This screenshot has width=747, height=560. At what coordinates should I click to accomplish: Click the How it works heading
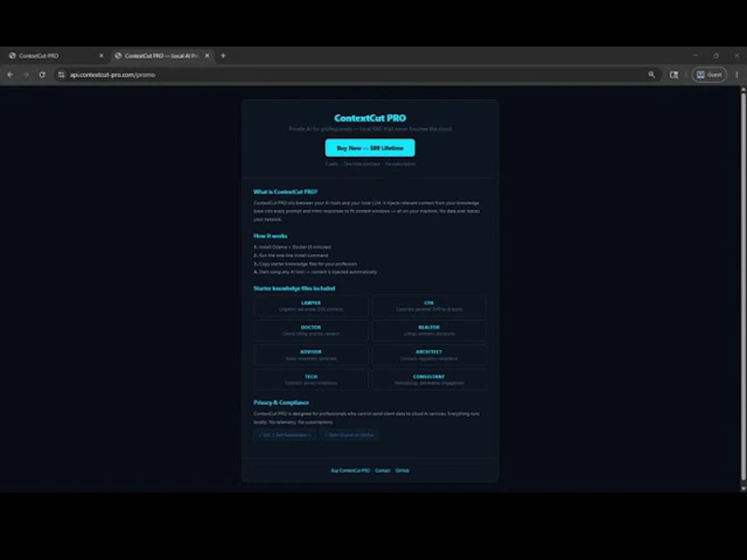[270, 236]
